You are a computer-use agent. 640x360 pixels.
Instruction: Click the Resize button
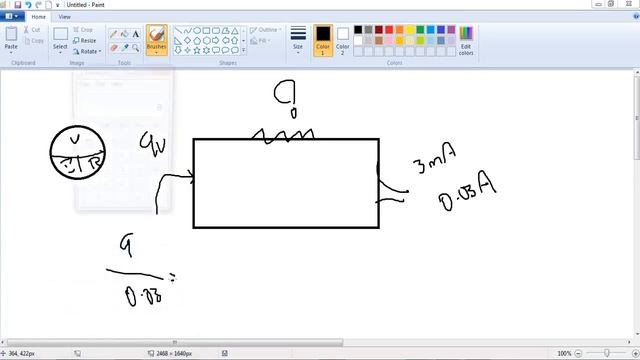(x=84, y=40)
